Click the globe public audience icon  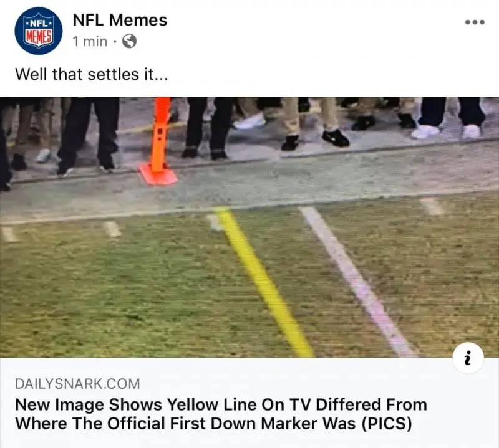click(x=130, y=41)
